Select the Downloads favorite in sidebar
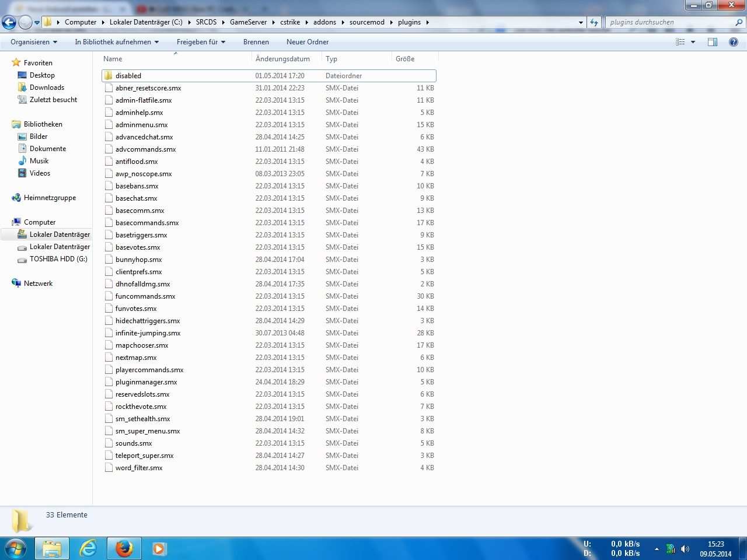The image size is (747, 560). (x=47, y=87)
